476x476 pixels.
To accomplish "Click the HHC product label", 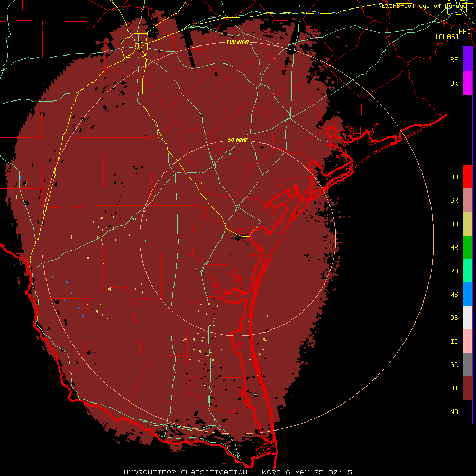I will coord(465,32).
